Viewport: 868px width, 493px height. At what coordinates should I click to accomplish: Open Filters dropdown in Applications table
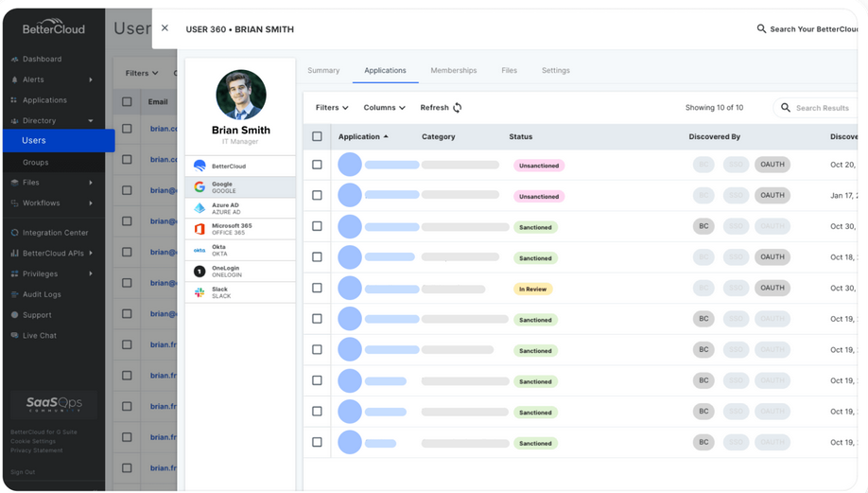[332, 108]
